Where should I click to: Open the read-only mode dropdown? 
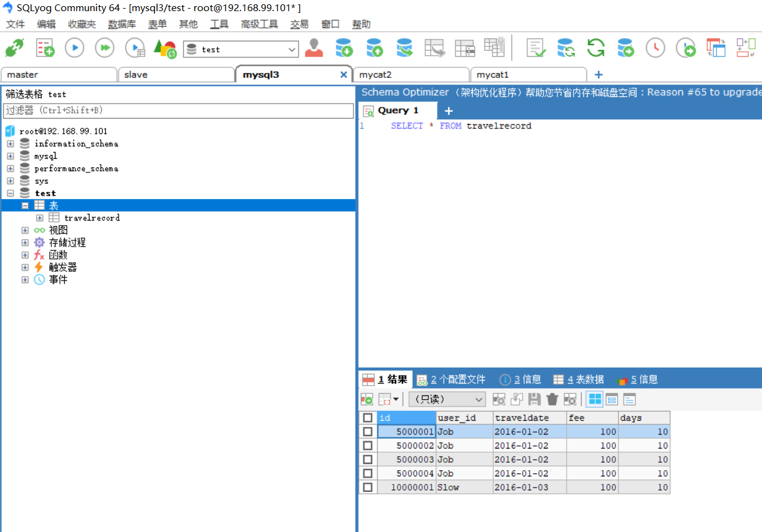pyautogui.click(x=447, y=399)
